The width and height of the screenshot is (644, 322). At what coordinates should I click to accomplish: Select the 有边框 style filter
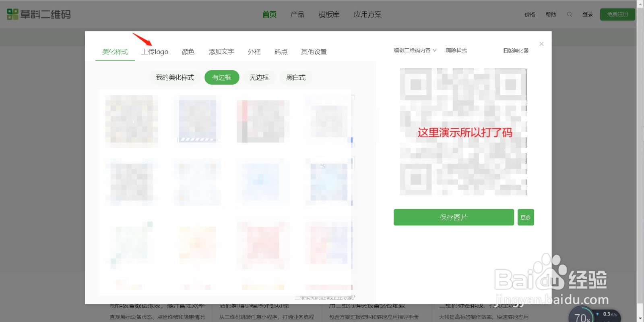pyautogui.click(x=222, y=77)
